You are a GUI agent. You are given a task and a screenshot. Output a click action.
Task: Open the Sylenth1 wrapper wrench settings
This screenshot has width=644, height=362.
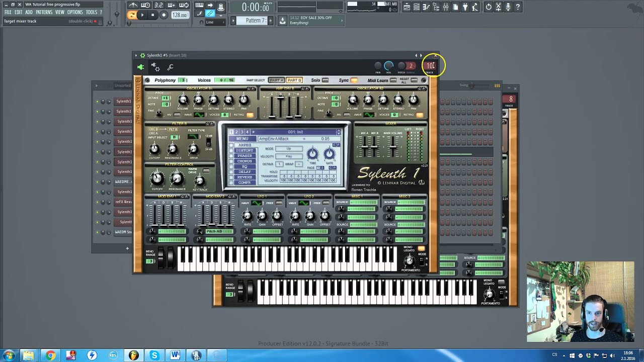click(170, 67)
